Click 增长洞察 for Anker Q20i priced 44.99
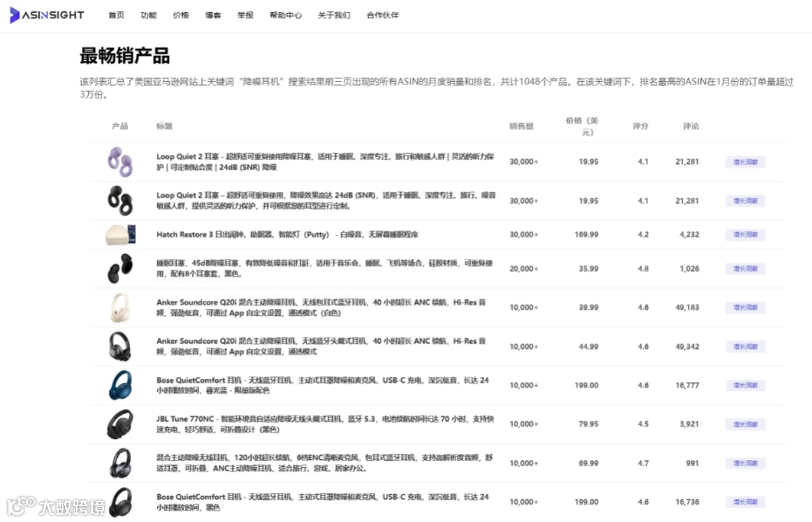The image size is (812, 522). point(745,347)
